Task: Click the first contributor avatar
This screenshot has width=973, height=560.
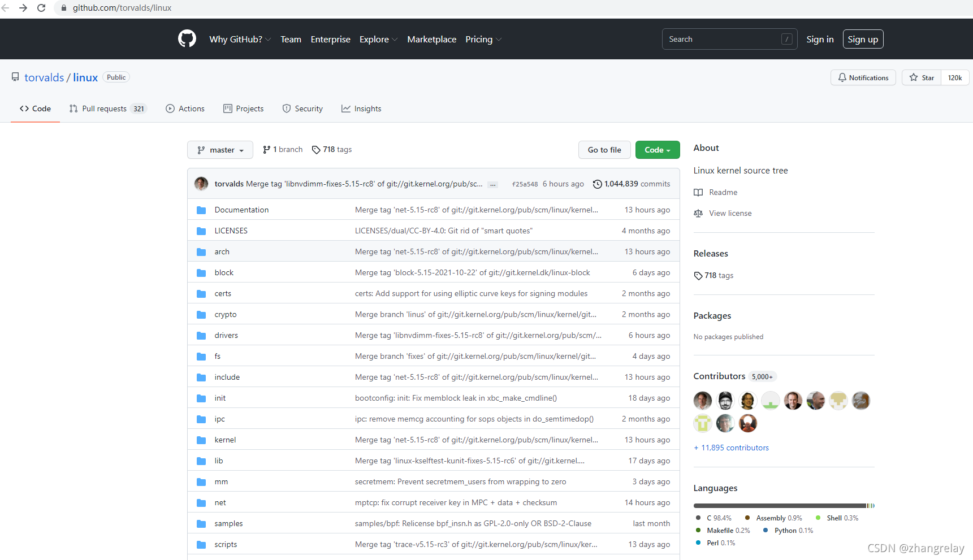Action: pos(703,401)
